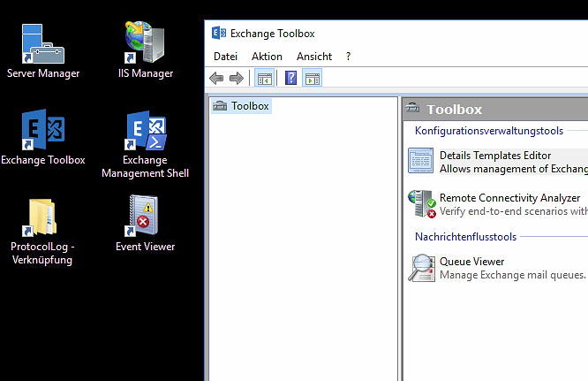This screenshot has width=588, height=381.
Task: Toggle the action pane toolbar button
Action: click(313, 79)
